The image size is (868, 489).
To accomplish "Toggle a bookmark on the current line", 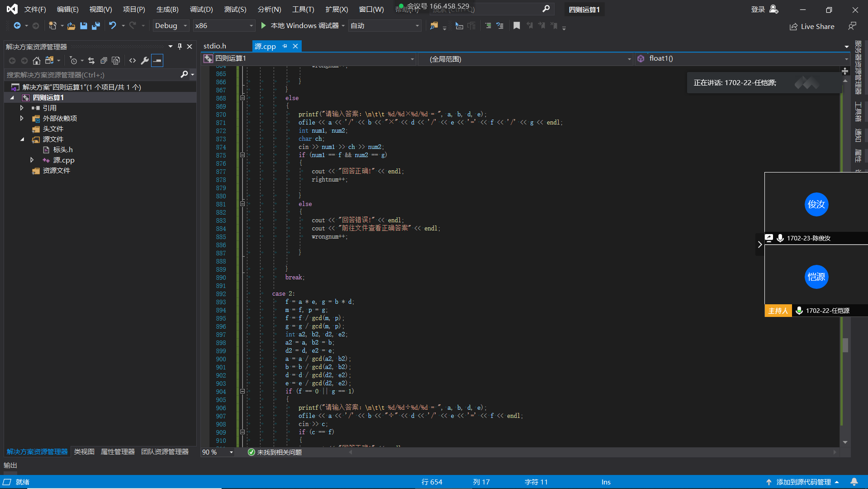I will [517, 26].
